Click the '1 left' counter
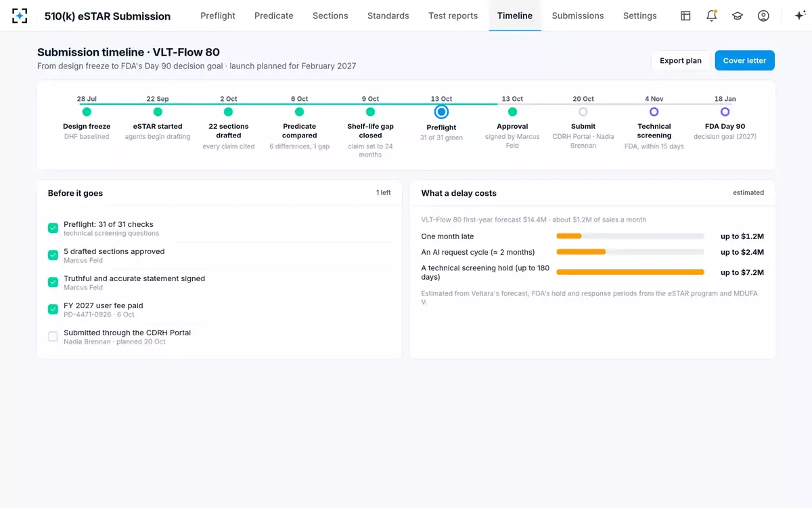The width and height of the screenshot is (812, 508). [384, 193]
